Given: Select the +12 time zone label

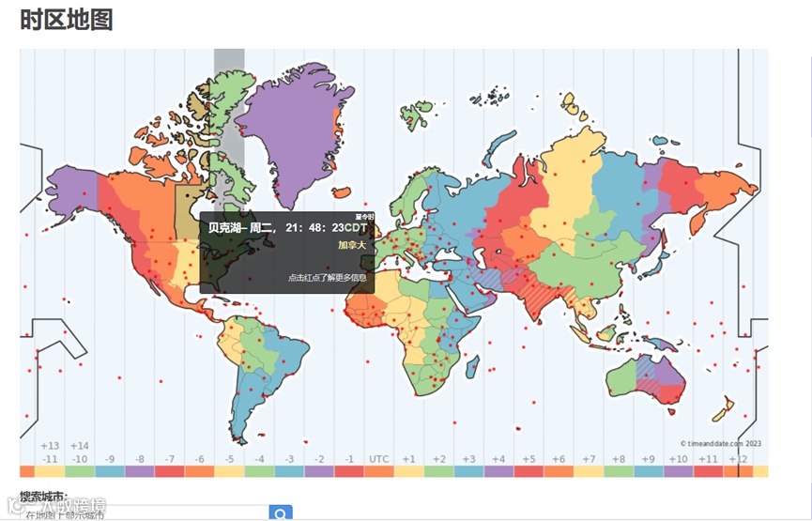Looking at the screenshot, I should coord(738,459).
